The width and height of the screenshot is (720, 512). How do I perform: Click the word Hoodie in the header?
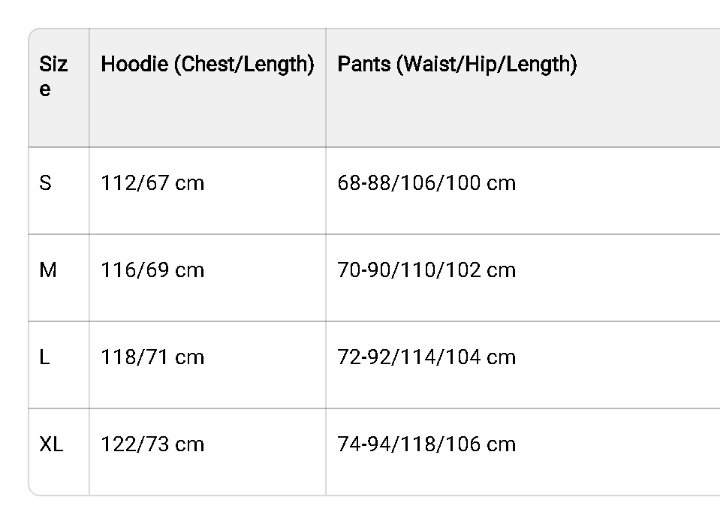pyautogui.click(x=134, y=65)
